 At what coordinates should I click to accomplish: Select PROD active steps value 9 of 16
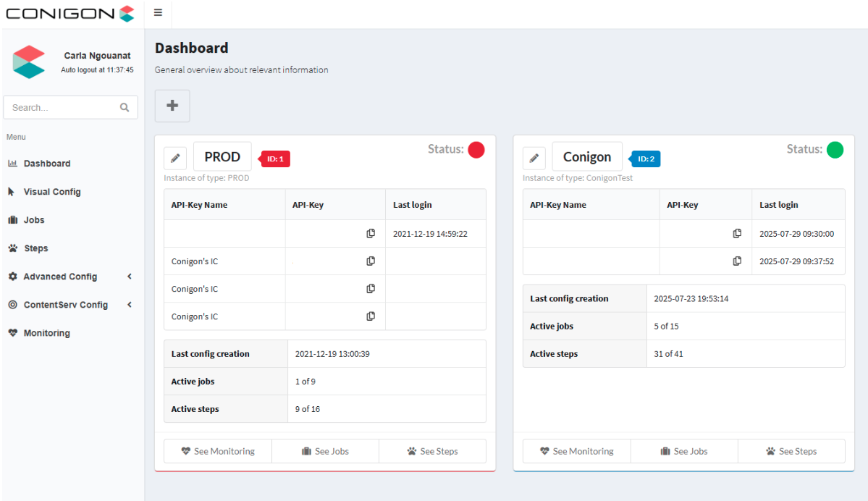pyautogui.click(x=307, y=409)
